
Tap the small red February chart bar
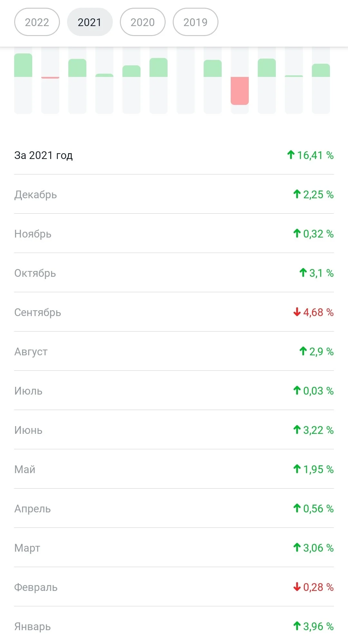pyautogui.click(x=50, y=78)
